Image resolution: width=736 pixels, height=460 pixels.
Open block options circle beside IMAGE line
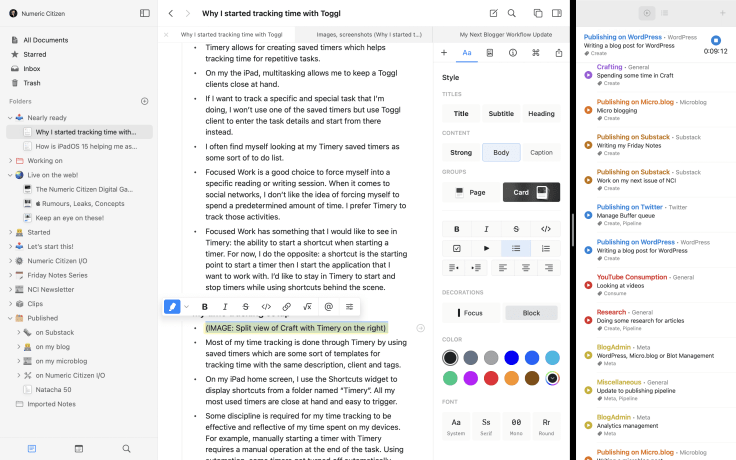[x=421, y=328]
